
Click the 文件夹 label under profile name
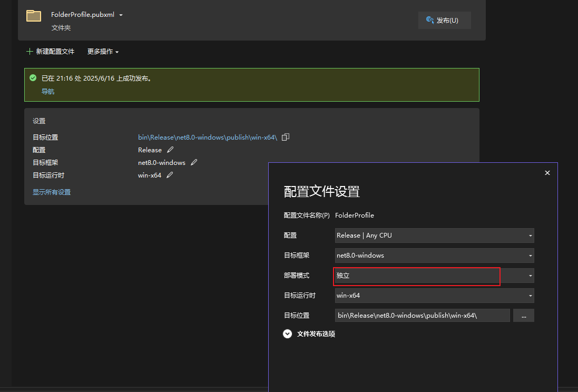[x=61, y=28]
